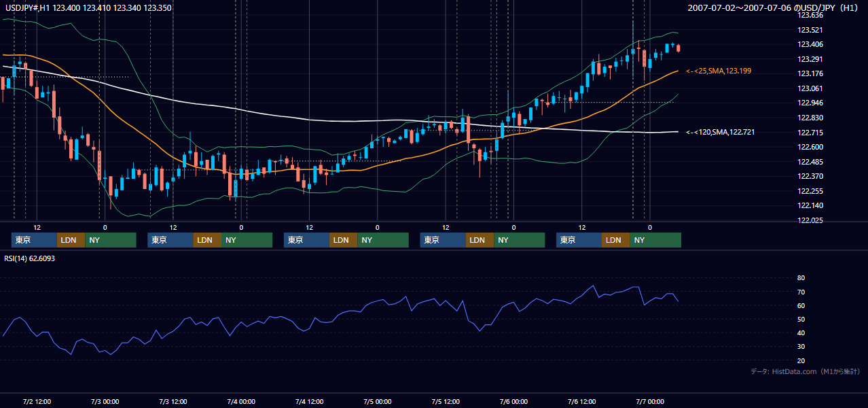The width and height of the screenshot is (868, 408).
Task: Select the 2007-07-02~2007-07-06 USD/JPY (H1) heading
Action: tap(772, 8)
